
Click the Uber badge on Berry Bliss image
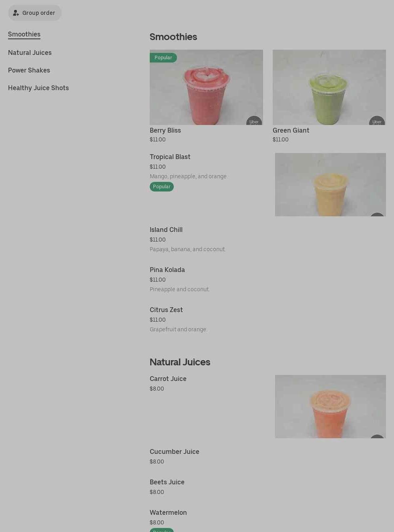click(x=254, y=121)
